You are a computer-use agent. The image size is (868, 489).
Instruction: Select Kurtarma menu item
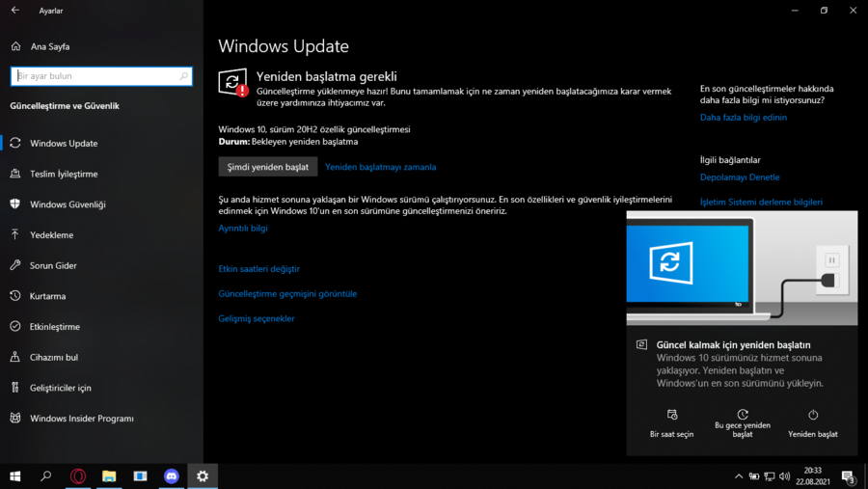coord(101,296)
